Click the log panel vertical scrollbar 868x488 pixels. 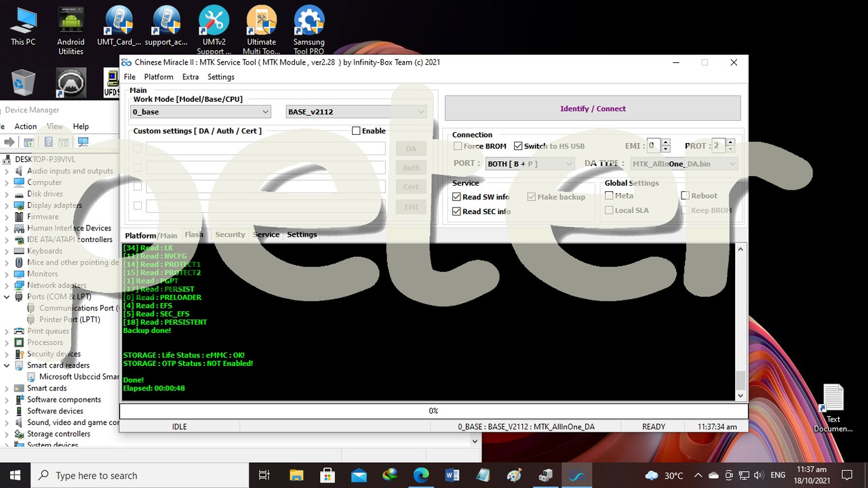(741, 322)
